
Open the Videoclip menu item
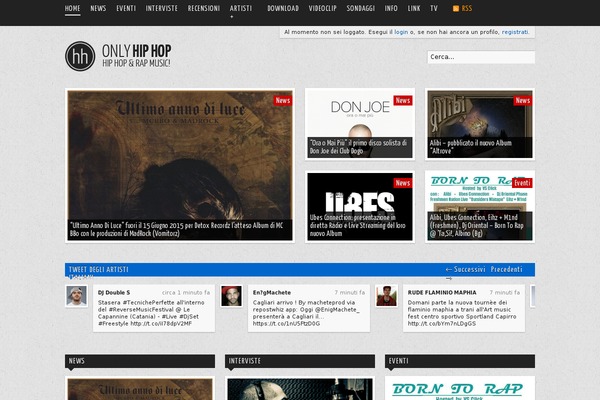click(x=323, y=8)
